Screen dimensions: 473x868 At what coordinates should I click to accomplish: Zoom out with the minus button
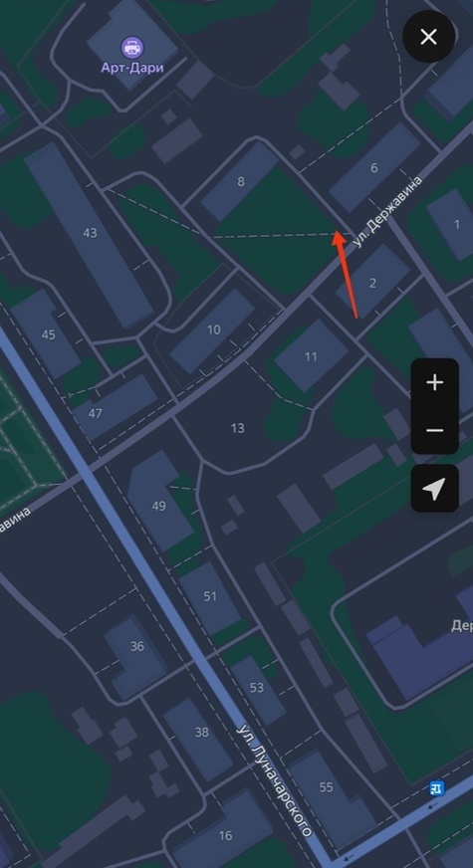[x=435, y=430]
